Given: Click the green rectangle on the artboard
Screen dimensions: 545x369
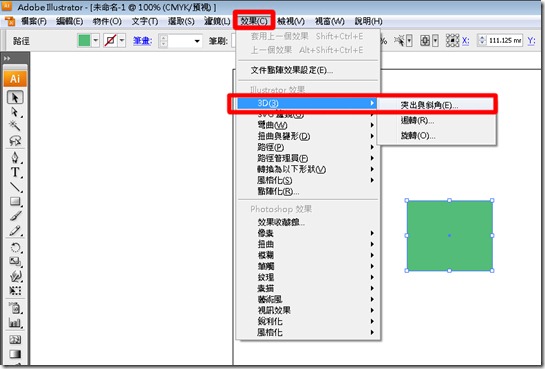Looking at the screenshot, I should 449,236.
